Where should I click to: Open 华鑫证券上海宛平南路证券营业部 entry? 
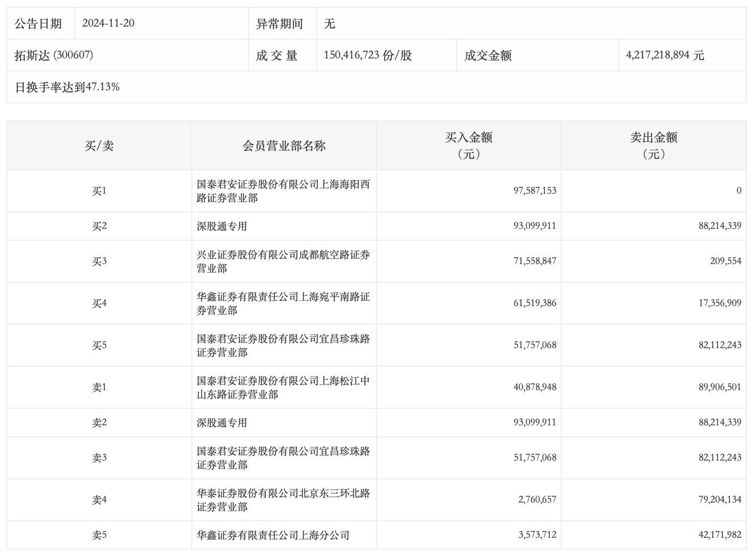pos(283,303)
